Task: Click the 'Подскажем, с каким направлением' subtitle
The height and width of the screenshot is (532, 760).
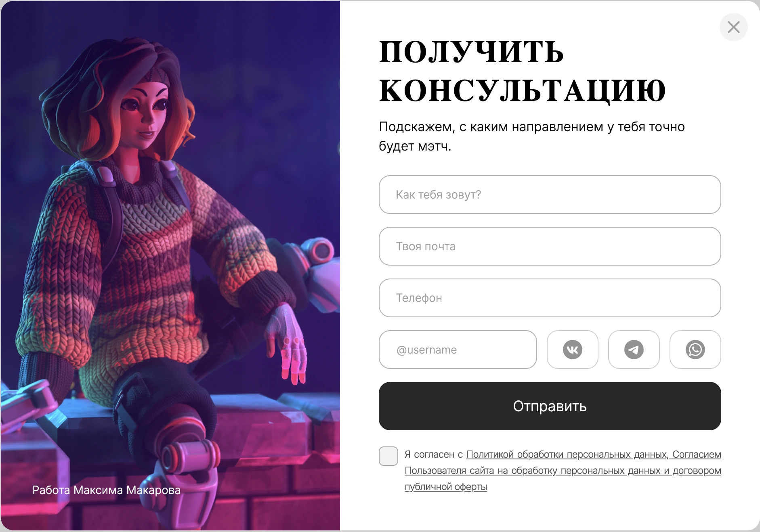Action: (531, 136)
